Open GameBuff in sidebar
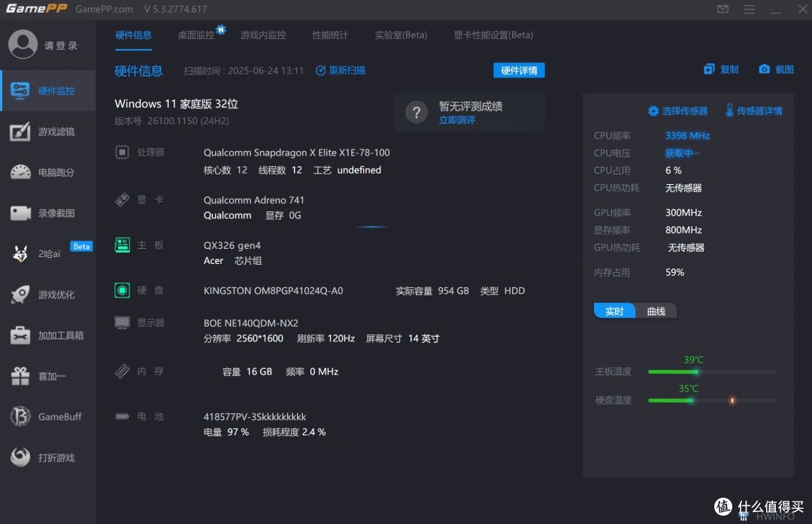Viewport: 812px width, 524px height. [x=48, y=416]
